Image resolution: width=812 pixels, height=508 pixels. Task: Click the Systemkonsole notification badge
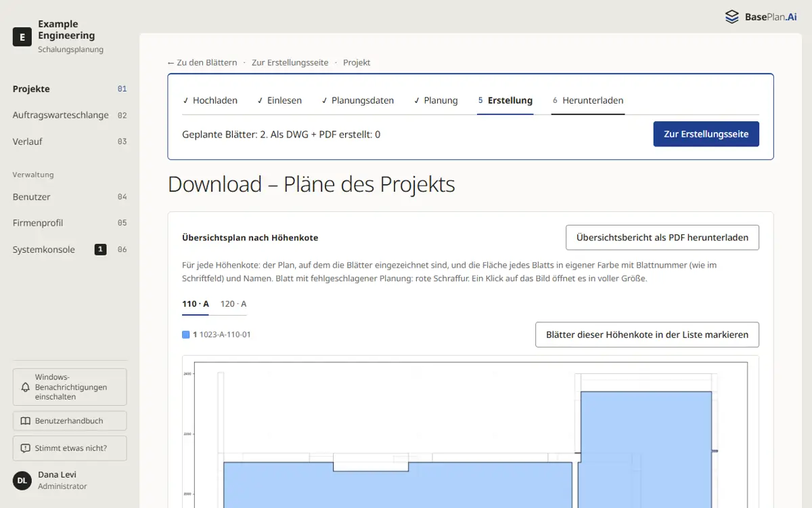tap(100, 249)
